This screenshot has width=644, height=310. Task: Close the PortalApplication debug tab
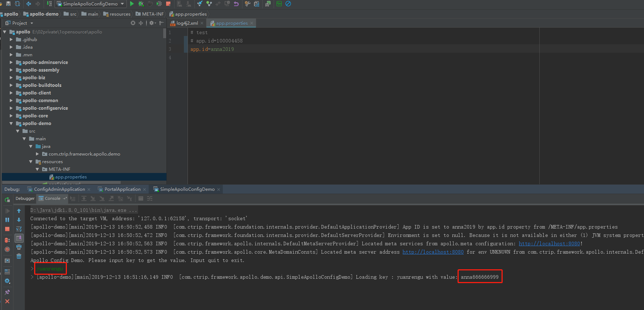(x=144, y=189)
